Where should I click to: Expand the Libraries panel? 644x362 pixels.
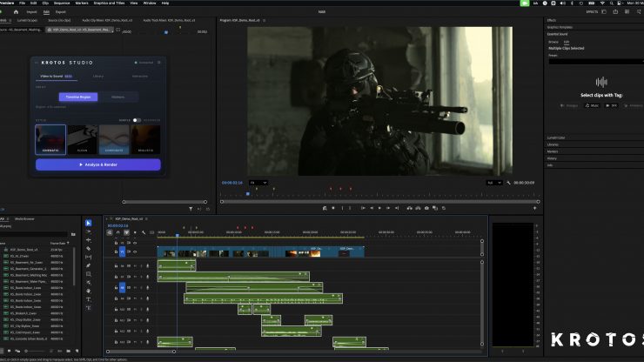click(x=553, y=144)
